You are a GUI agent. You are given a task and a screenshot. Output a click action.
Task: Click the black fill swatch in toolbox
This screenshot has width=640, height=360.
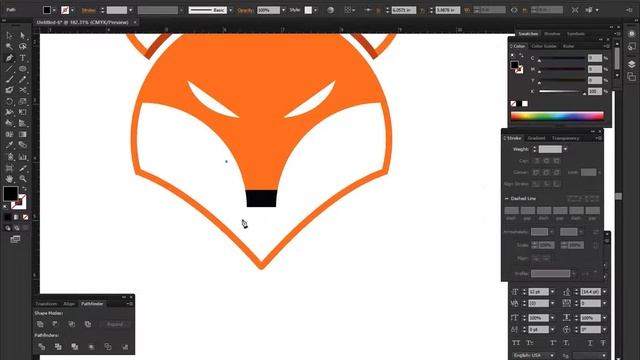pos(10,193)
